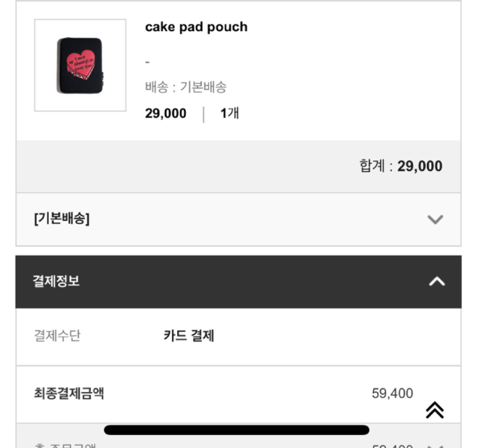Tap the 결제정보 header title
Viewport: 480px width, 448px height.
point(56,281)
